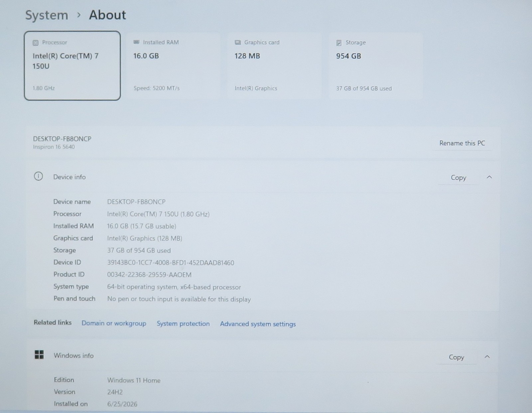The width and height of the screenshot is (532, 413).
Task: Open Advanced system settings link
Action: point(258,324)
